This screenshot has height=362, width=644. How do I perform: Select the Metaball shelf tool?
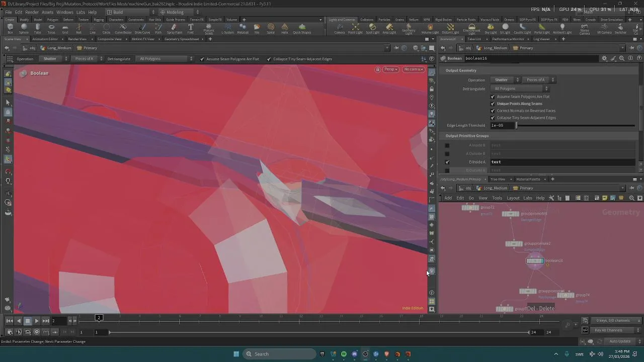point(243,29)
